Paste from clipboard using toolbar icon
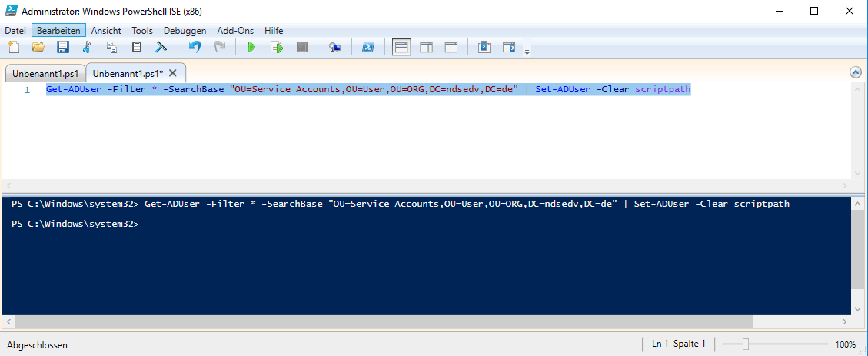Viewport: 868px width, 356px height. [x=137, y=48]
